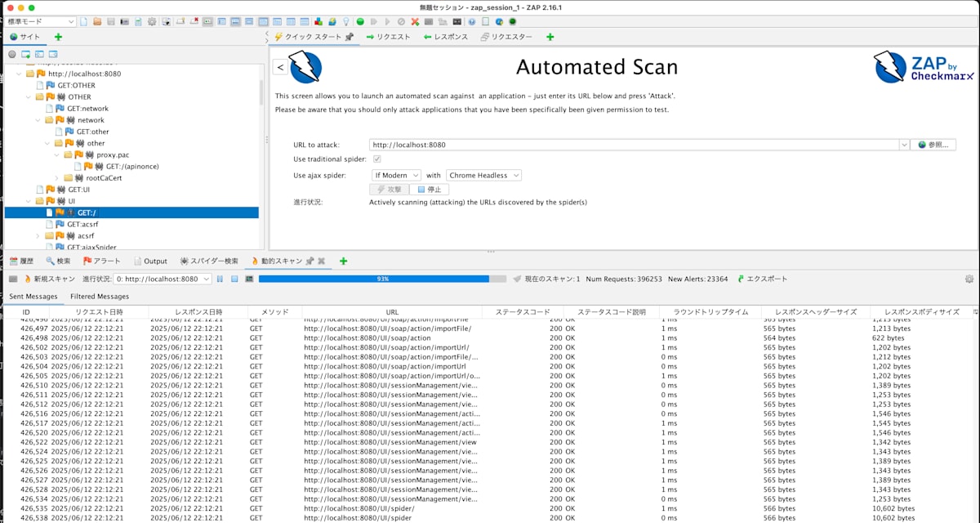Click the red X breakpoint toolbar icon
This screenshot has width=980, height=523.
point(415,21)
